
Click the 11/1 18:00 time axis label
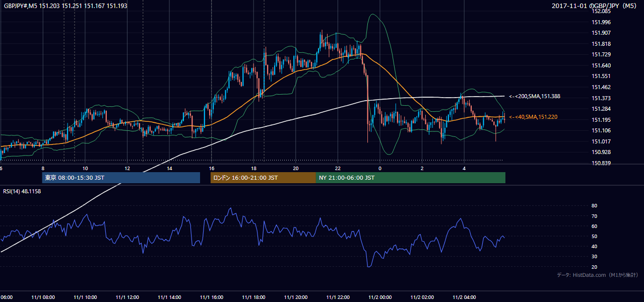click(253, 297)
